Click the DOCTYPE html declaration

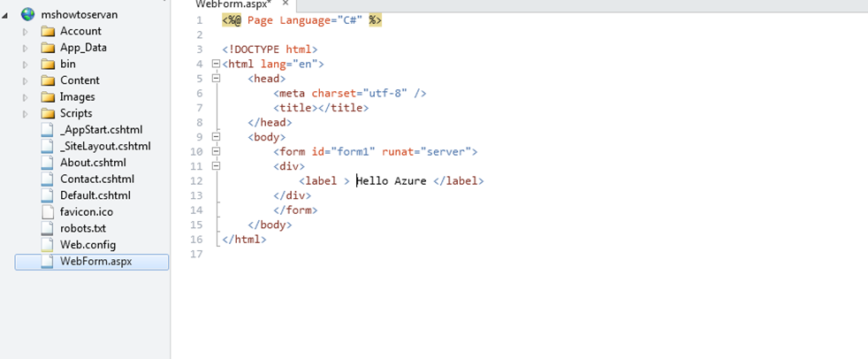coord(270,50)
